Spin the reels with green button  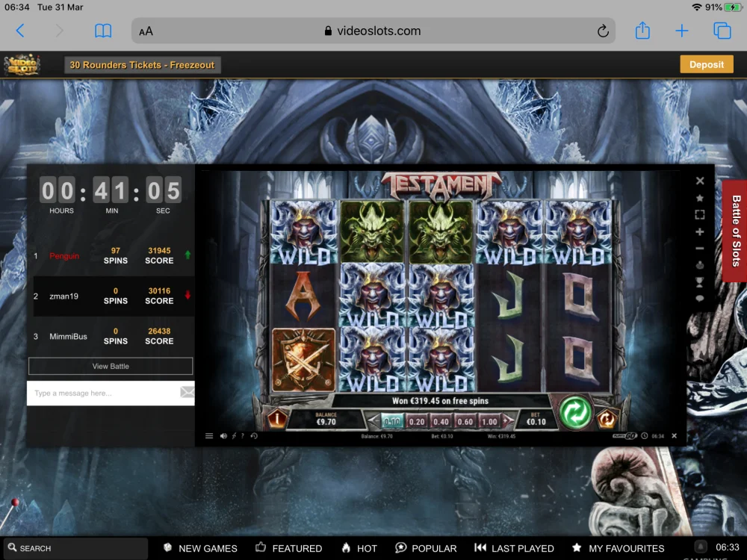(x=575, y=412)
